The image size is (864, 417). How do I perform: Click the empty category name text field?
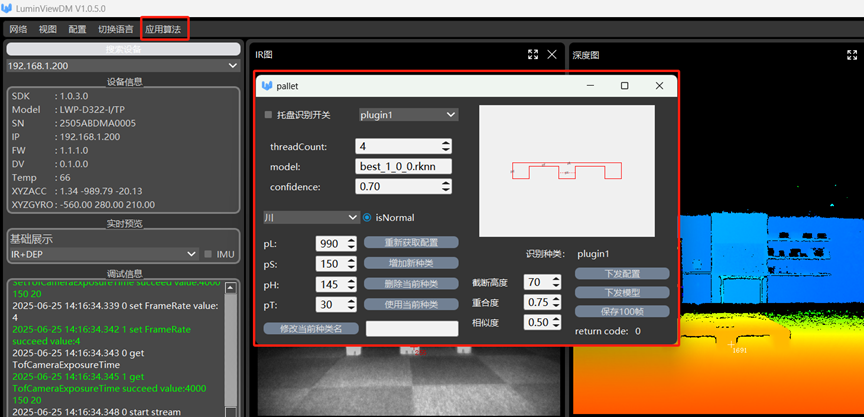tap(412, 328)
